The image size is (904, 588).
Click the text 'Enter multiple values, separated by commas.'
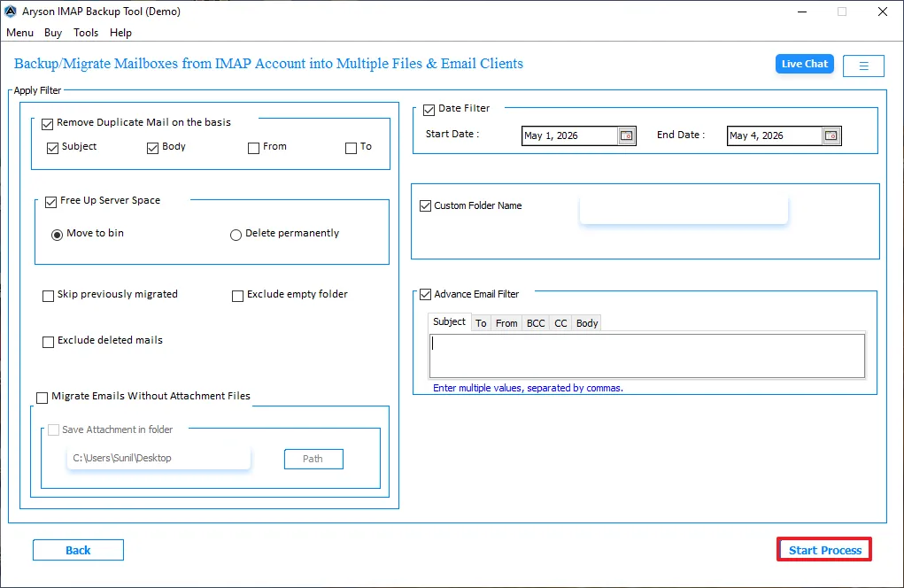coord(528,388)
